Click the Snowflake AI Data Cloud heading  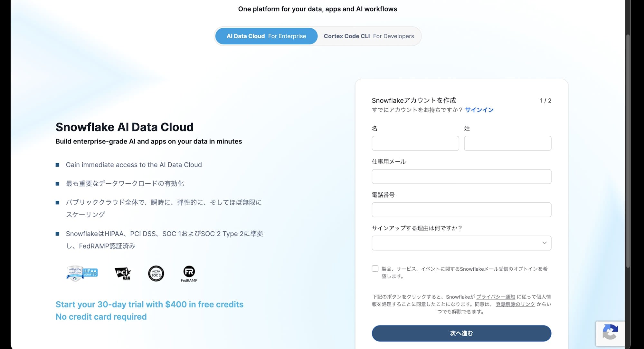tap(125, 127)
